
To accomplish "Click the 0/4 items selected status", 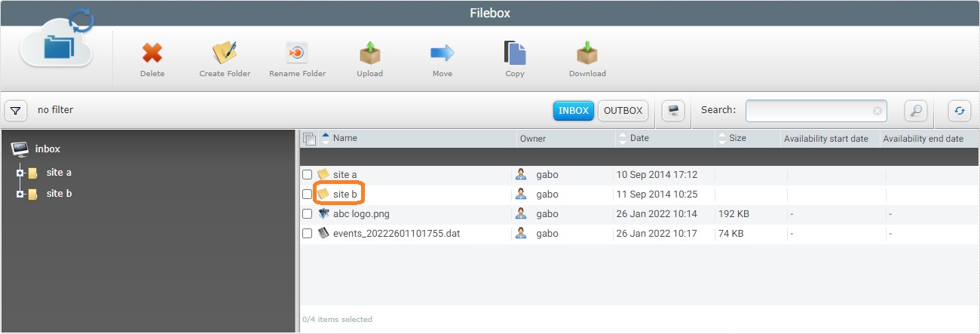I will tap(337, 320).
